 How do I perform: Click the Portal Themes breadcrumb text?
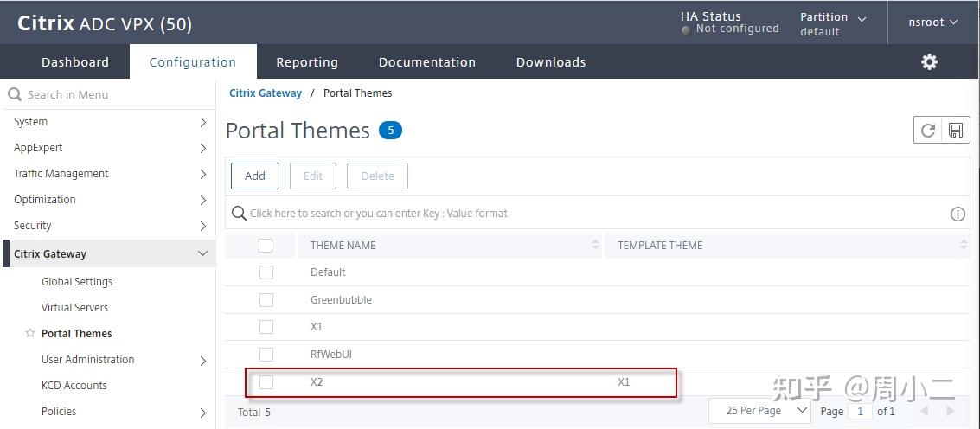tap(357, 93)
